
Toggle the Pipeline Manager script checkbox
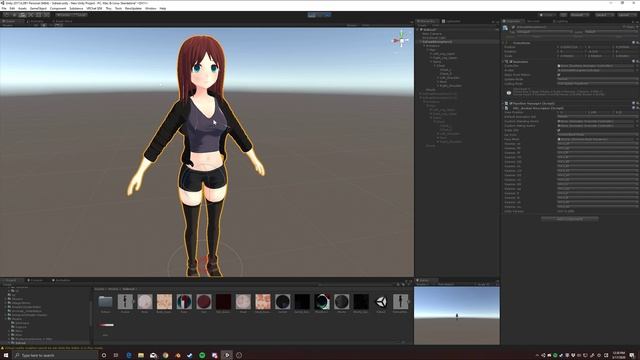click(511, 104)
